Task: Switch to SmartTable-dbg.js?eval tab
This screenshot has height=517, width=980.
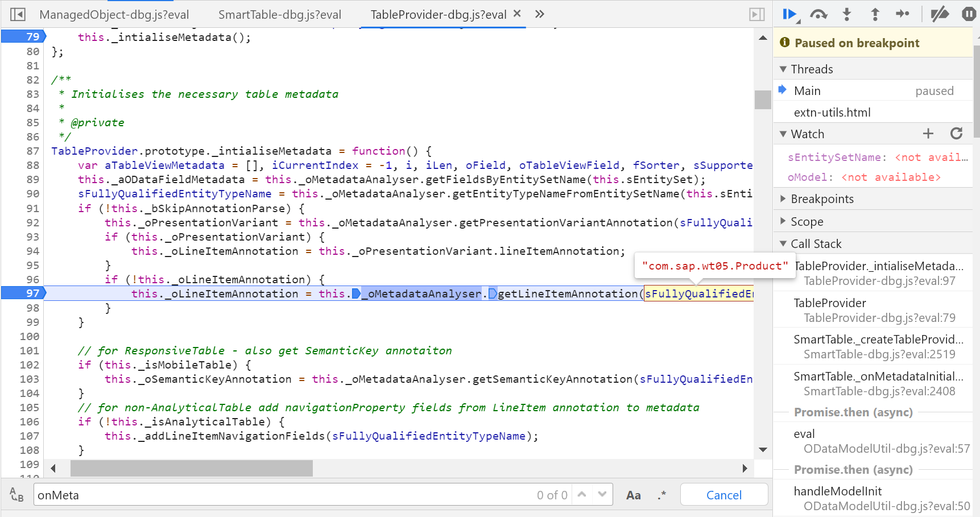Action: point(280,15)
